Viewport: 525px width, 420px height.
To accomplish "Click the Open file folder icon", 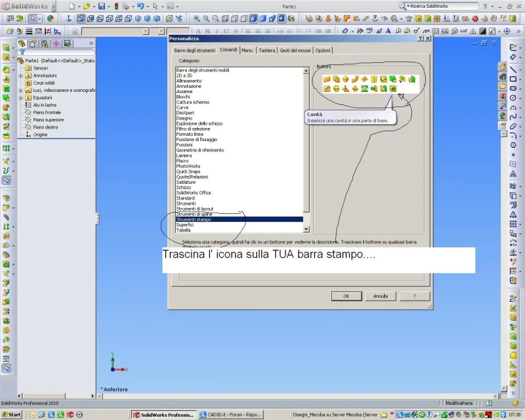I will (x=87, y=6).
